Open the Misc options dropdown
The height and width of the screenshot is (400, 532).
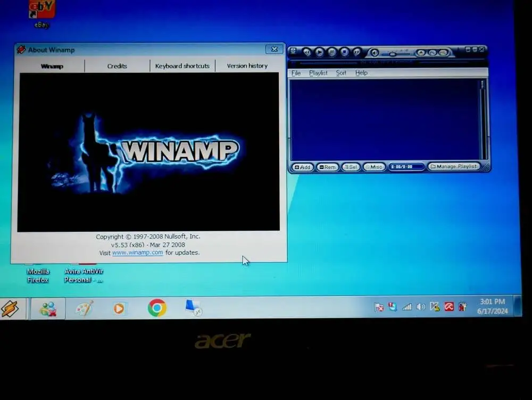374,167
